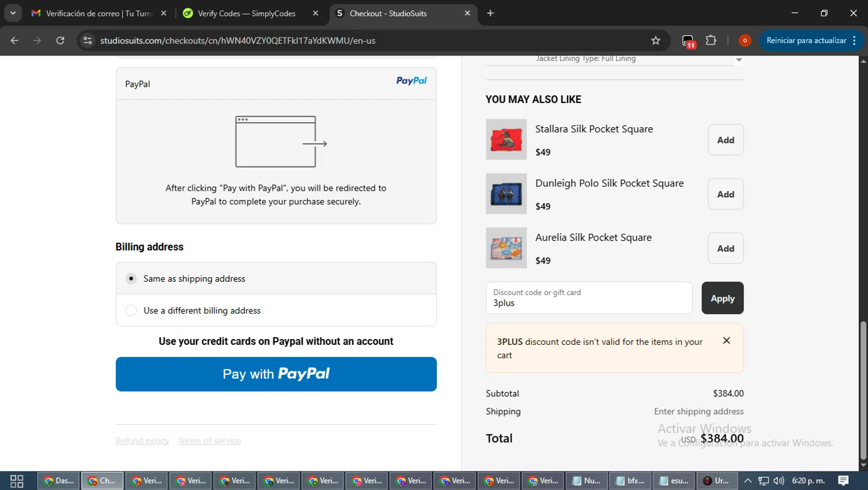Go forward in browser history
The height and width of the screenshot is (490, 868).
[x=37, y=40]
